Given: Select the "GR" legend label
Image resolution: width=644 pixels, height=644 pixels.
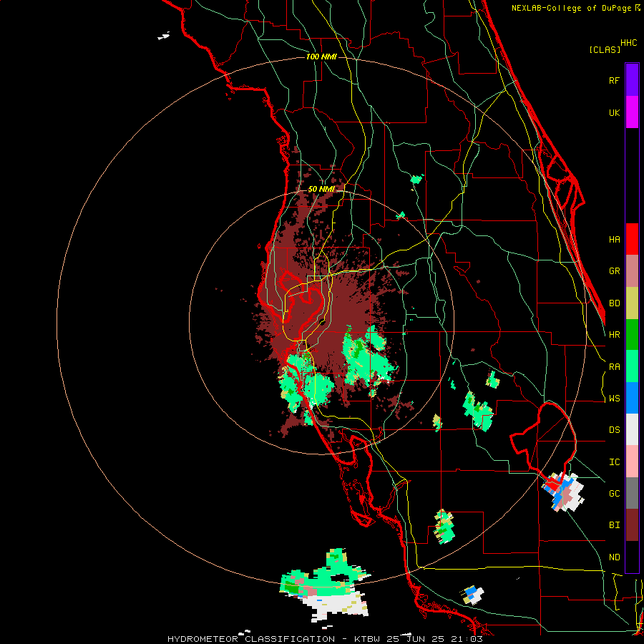Looking at the screenshot, I should click(615, 271).
